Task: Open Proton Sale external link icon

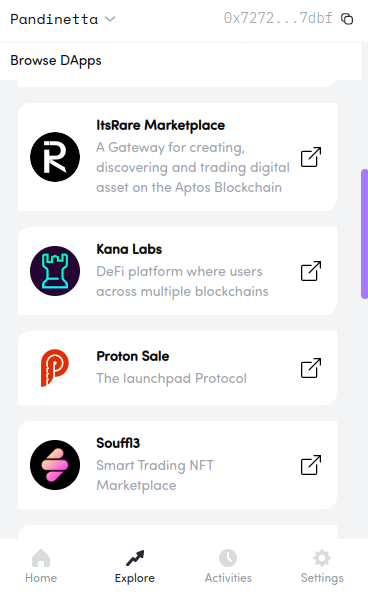Action: [311, 368]
